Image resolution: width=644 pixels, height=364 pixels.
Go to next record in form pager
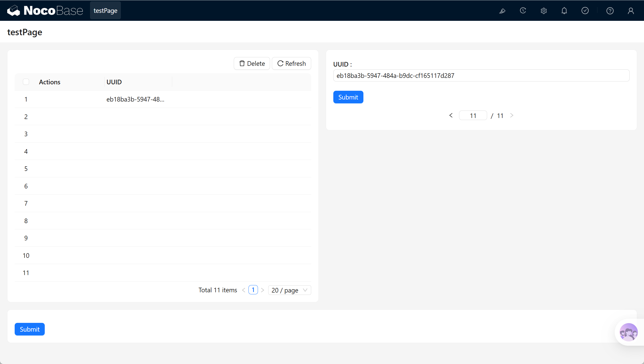512,115
